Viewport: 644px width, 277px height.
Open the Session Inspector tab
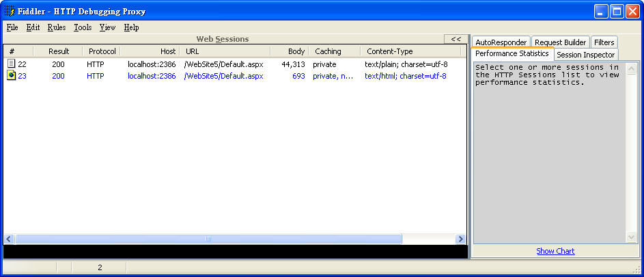tap(586, 55)
